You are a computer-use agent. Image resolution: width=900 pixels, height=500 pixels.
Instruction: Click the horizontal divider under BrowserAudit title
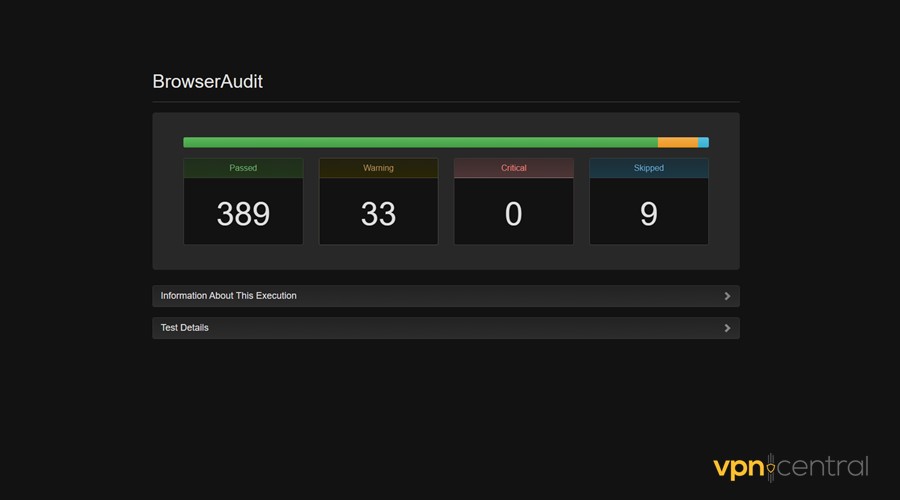coord(445,102)
